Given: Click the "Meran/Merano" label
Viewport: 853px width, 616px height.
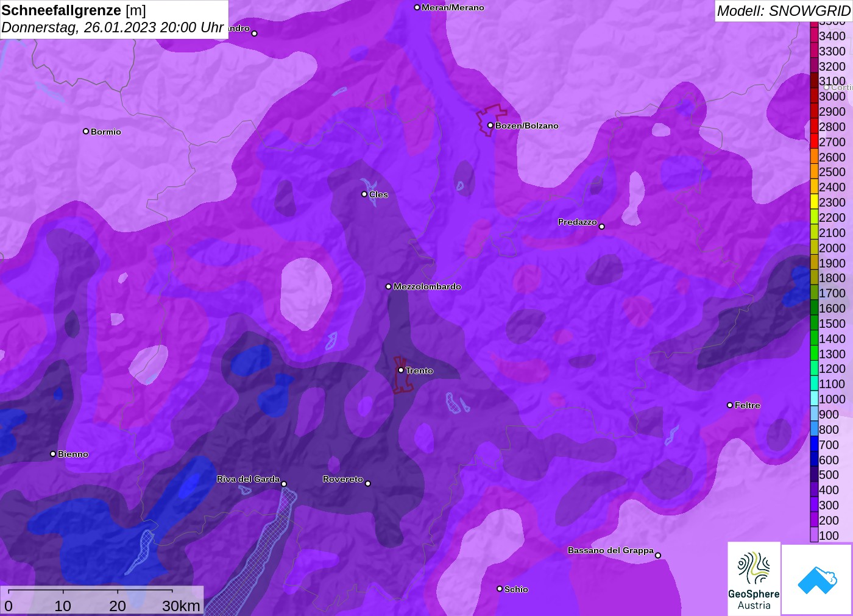Looking at the screenshot, I should tap(453, 7).
